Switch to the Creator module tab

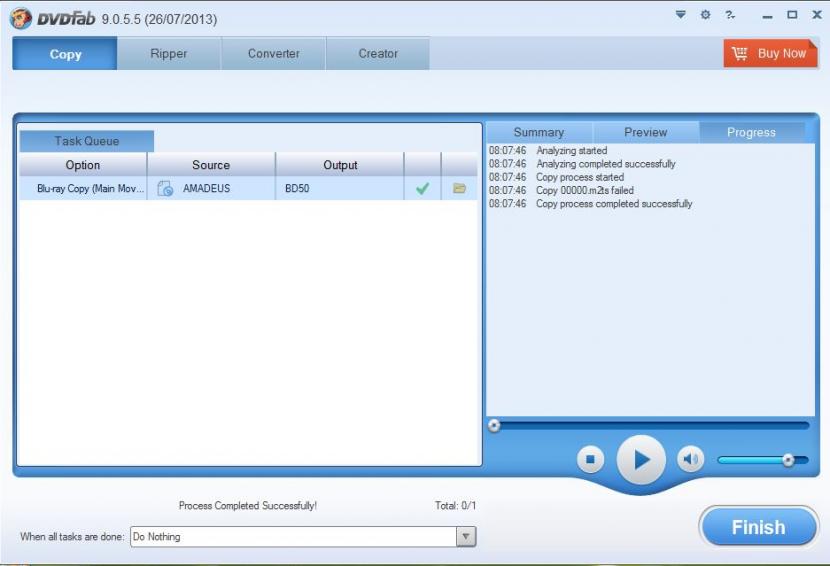tap(378, 53)
